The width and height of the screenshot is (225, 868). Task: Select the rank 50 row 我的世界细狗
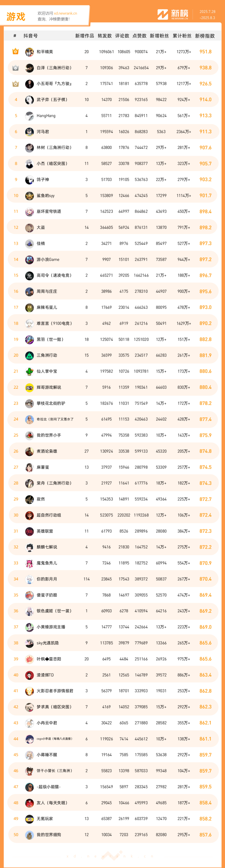113,835
